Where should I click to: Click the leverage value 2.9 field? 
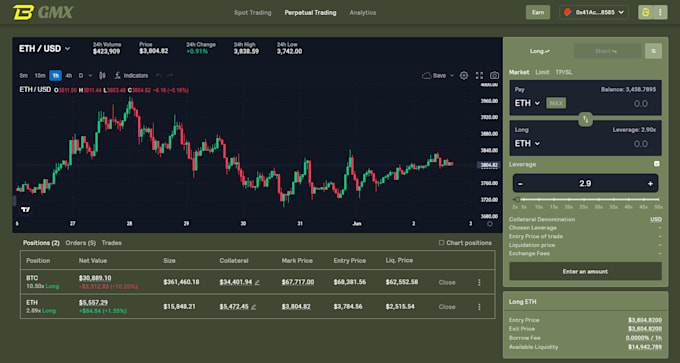point(585,184)
